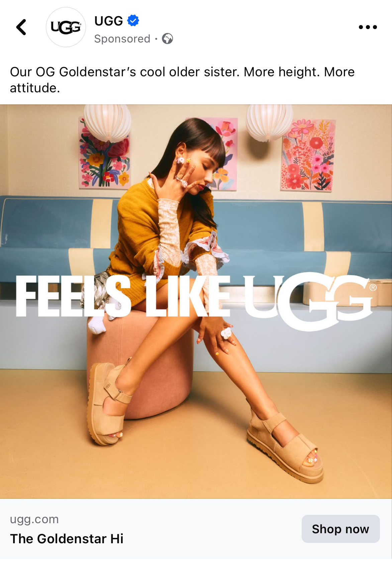Tap the Goldenstar post caption text

click(182, 80)
